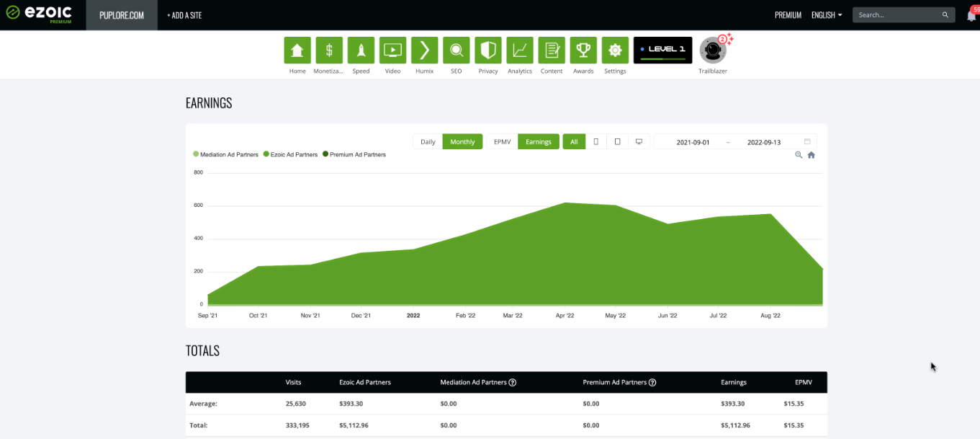
Task: Toggle Ezoic Ad Partners legend series
Action: point(290,154)
